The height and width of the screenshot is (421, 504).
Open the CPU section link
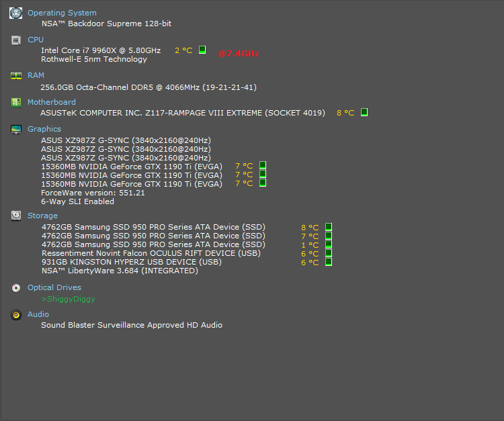point(36,40)
